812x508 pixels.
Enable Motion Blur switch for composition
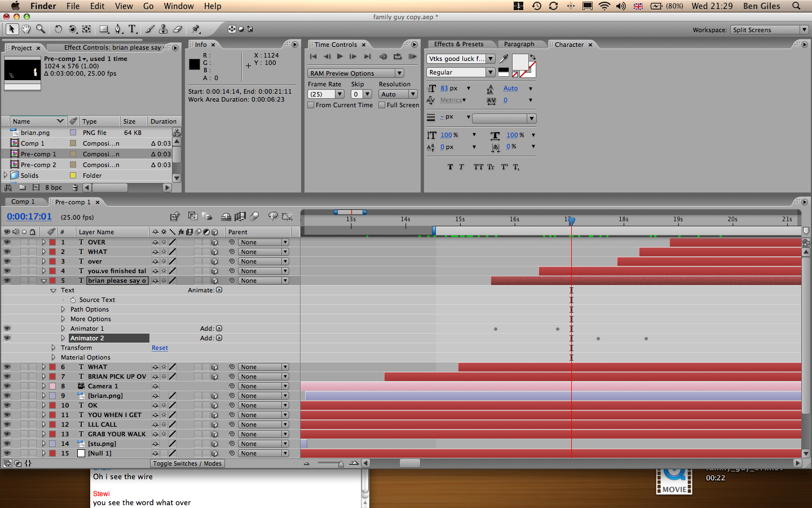point(255,216)
